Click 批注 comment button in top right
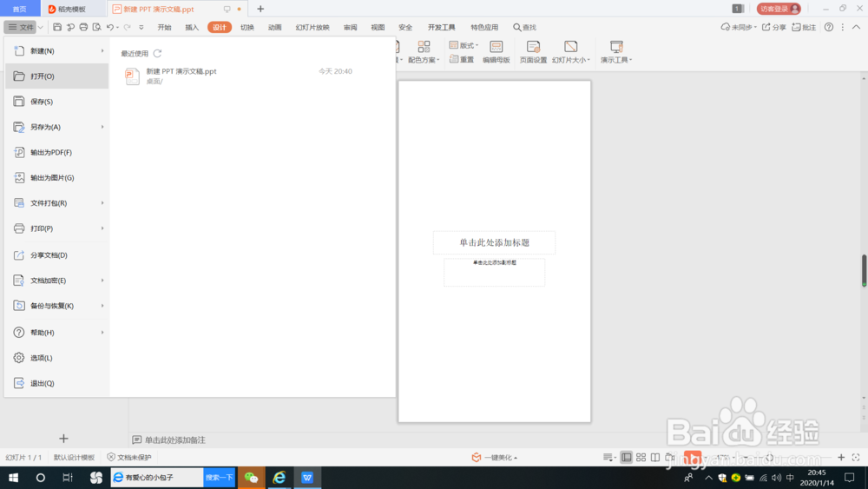The image size is (868, 489). [804, 27]
